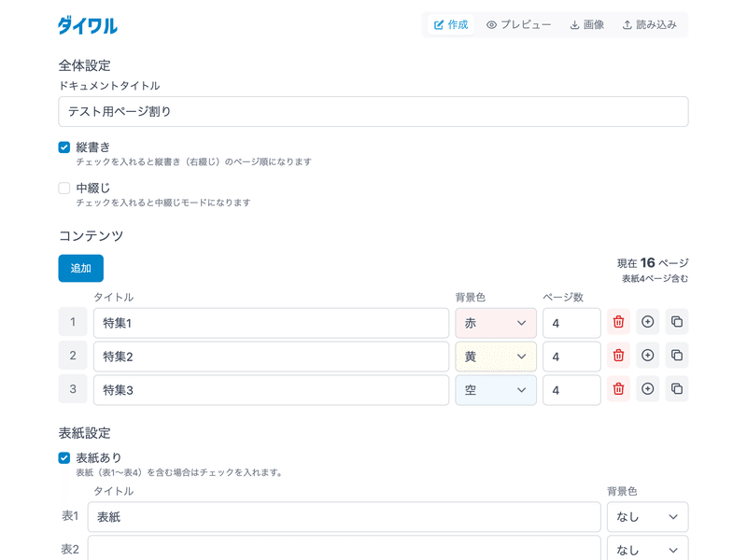
Task: Open the 黄 background color selector
Action: coord(496,357)
